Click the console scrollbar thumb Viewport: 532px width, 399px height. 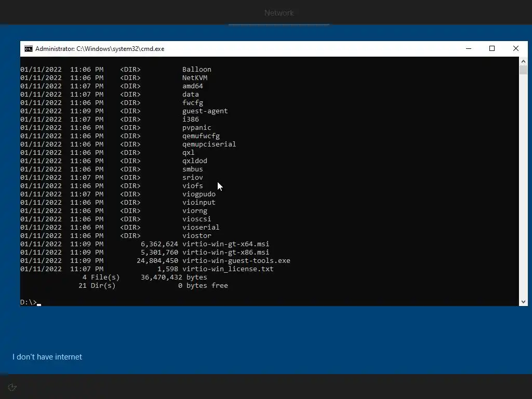pyautogui.click(x=523, y=70)
